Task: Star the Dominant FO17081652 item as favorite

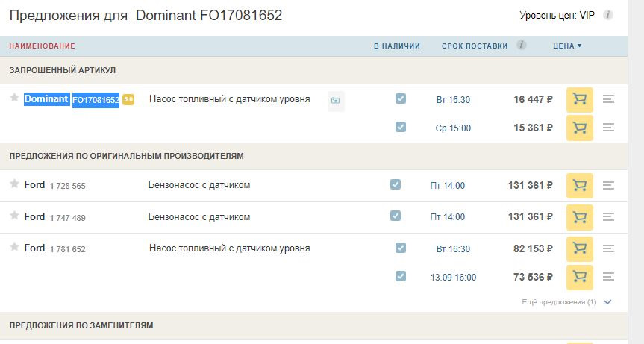Action: pyautogui.click(x=14, y=98)
